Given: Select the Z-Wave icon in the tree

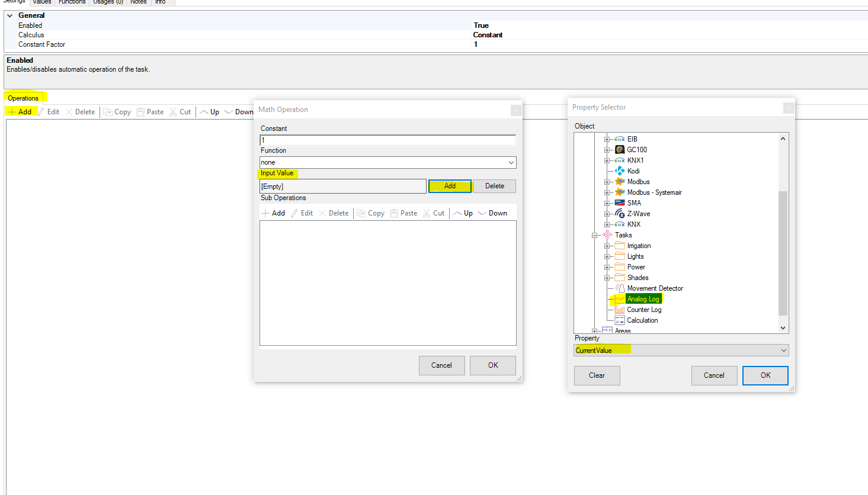Looking at the screenshot, I should tap(620, 214).
